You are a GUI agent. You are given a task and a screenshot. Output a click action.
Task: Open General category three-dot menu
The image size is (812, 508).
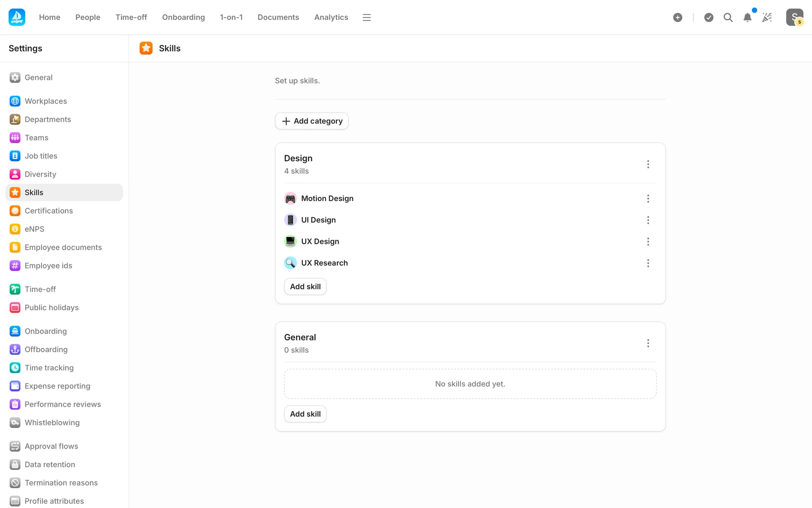tap(648, 343)
